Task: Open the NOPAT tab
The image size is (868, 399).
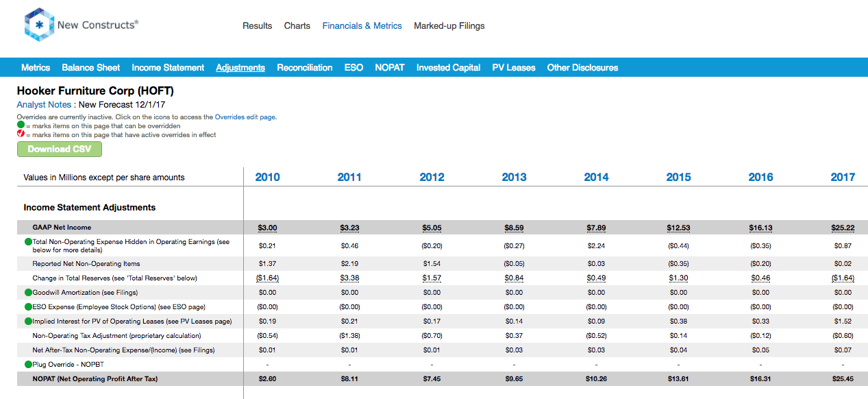Action: click(390, 67)
